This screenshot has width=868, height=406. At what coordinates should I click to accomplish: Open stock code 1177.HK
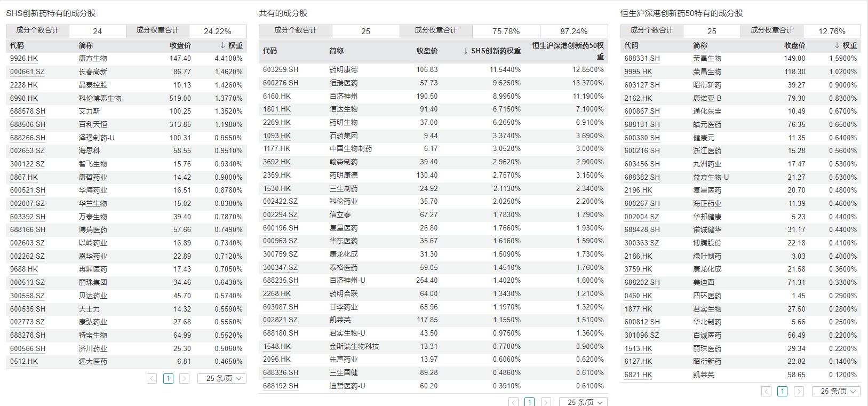tap(277, 148)
